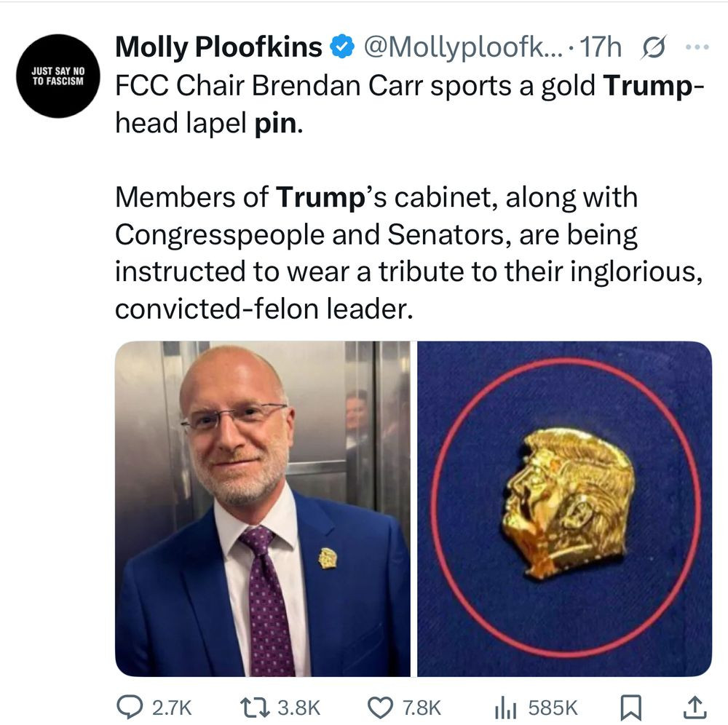Click the 17h timestamp
This screenshot has height=725, width=728.
click(601, 47)
